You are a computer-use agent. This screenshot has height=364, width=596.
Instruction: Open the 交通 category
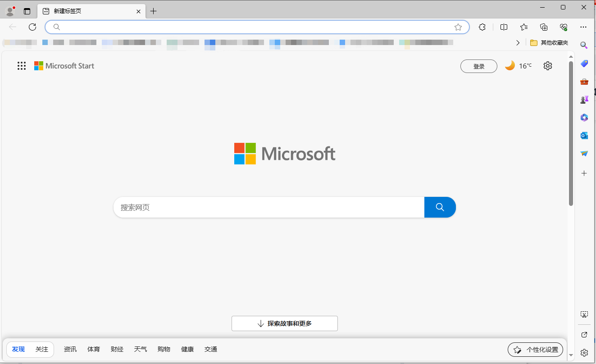click(211, 349)
